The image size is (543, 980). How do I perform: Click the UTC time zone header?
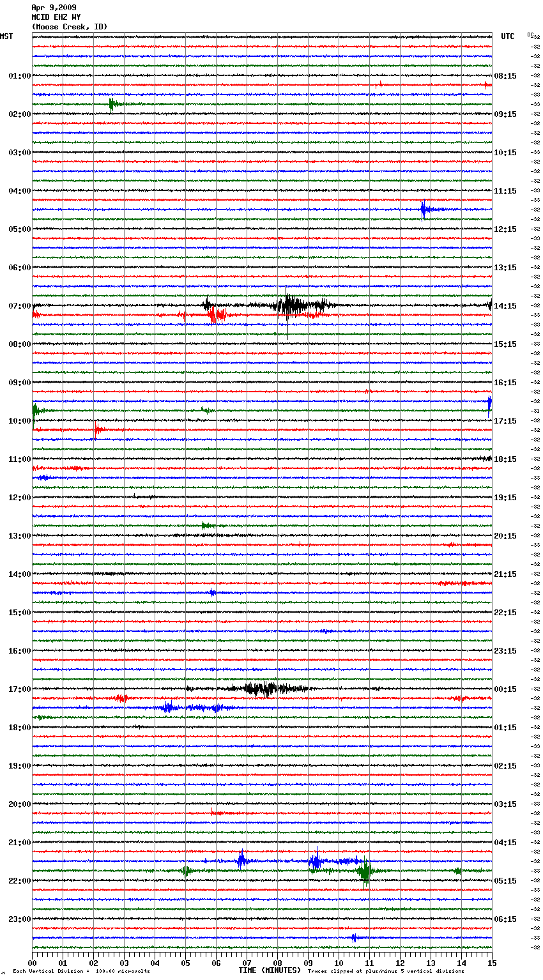click(x=507, y=36)
